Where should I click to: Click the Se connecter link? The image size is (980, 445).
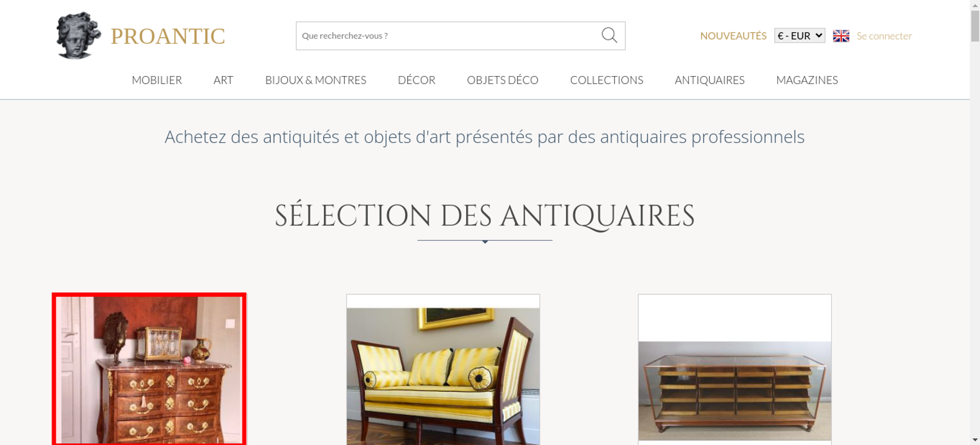[884, 36]
